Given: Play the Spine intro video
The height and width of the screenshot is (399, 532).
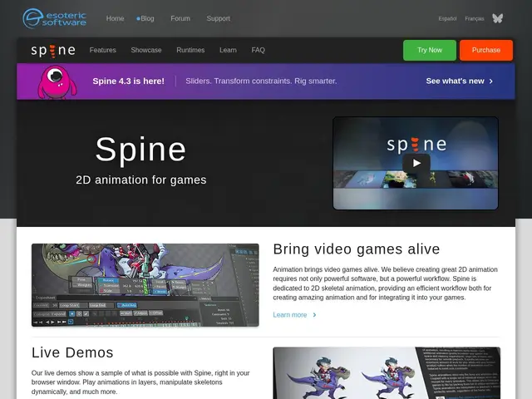Looking at the screenshot, I should pos(416,163).
